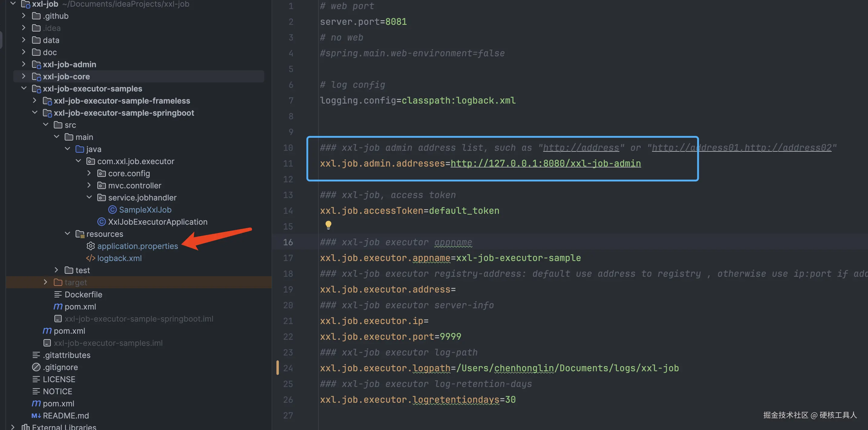Open the README.md markdown file
Screen dimensions: 868x430
(66, 415)
